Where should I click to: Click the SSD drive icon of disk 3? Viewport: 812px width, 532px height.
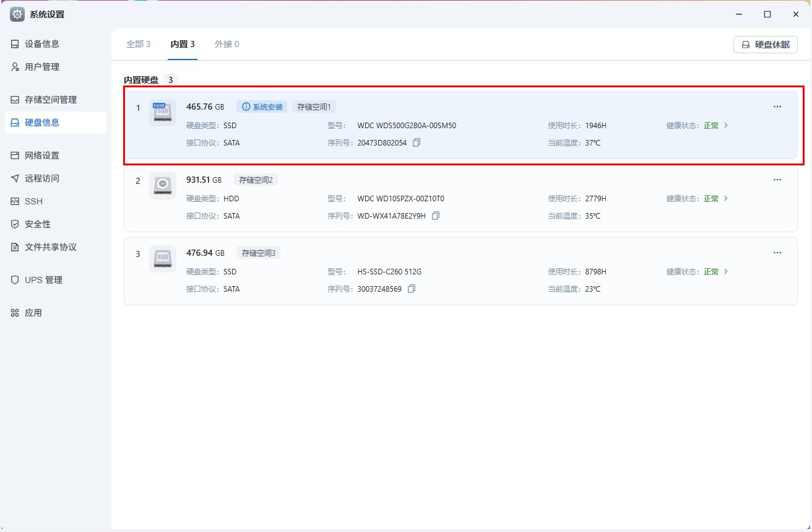(163, 259)
